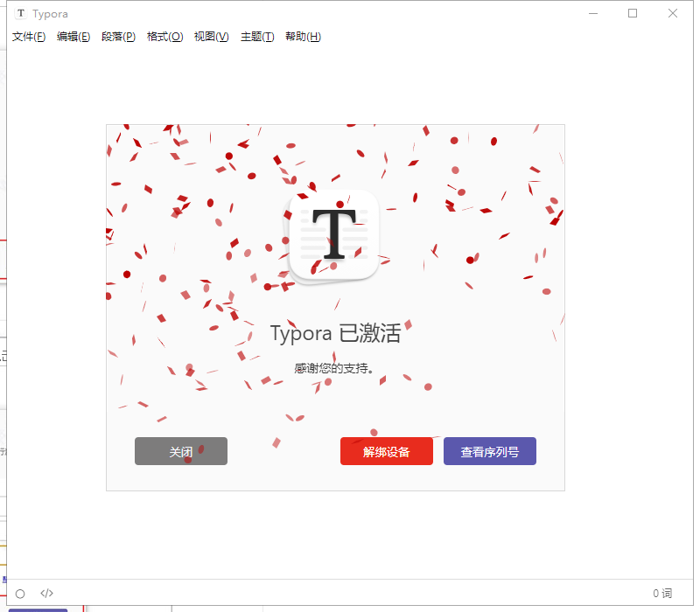700x612 pixels.
Task: Toggle source code mode icon
Action: click(47, 594)
